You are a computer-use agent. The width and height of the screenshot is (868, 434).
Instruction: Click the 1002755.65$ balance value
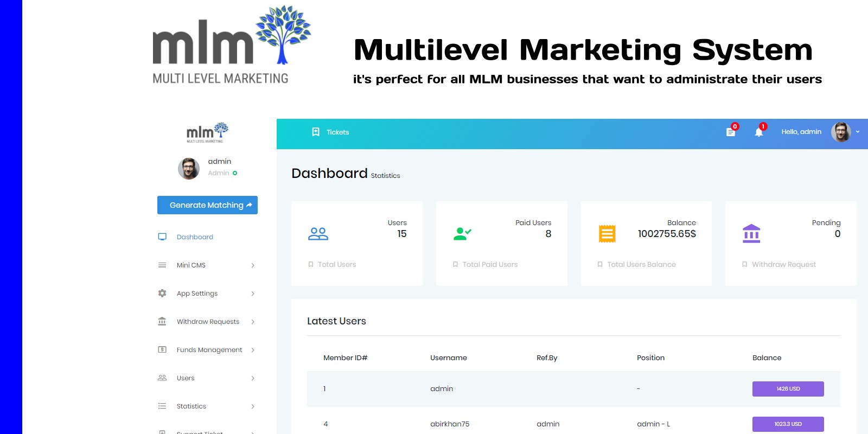coord(667,234)
